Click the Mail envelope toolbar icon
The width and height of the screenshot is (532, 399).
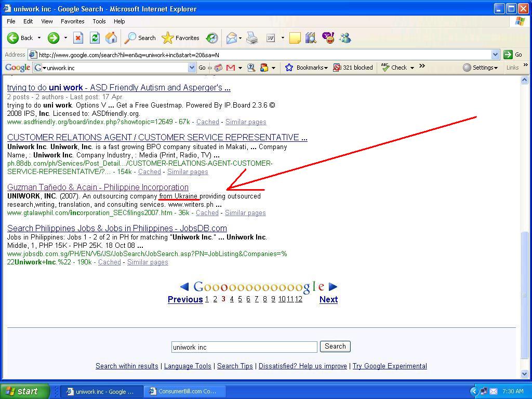tap(231, 38)
